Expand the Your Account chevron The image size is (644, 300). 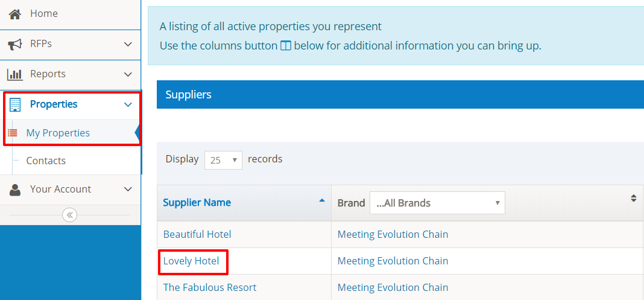coord(128,190)
